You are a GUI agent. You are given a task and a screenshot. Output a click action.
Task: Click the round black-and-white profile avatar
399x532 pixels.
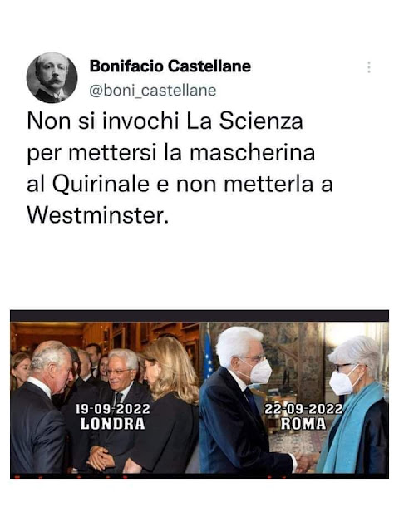tap(52, 77)
